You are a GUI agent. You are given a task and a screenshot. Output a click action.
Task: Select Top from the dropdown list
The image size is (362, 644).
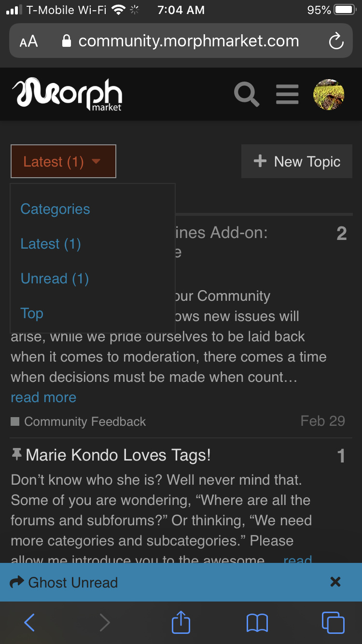[32, 313]
